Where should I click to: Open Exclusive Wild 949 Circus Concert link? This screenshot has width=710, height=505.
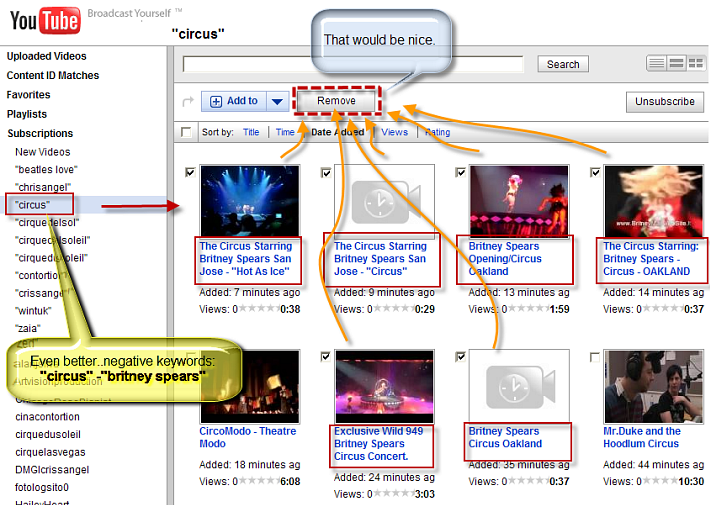379,444
